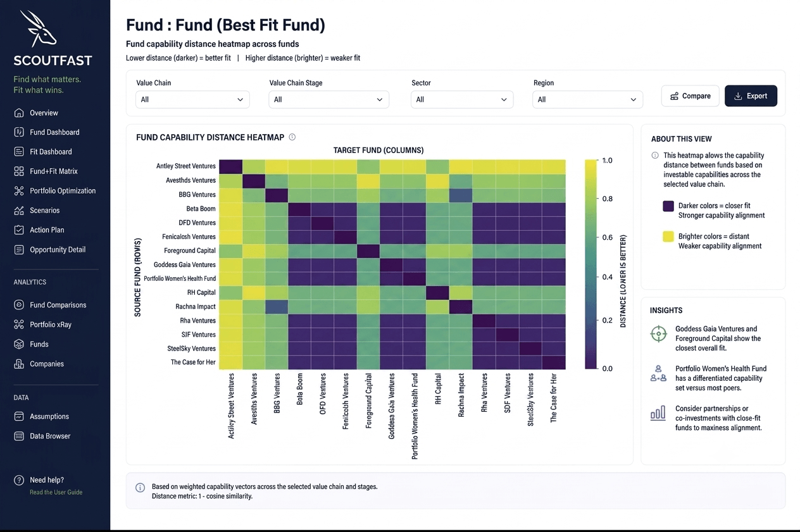Image resolution: width=800 pixels, height=532 pixels.
Task: Click the info icon beside heatmap title
Action: click(292, 137)
